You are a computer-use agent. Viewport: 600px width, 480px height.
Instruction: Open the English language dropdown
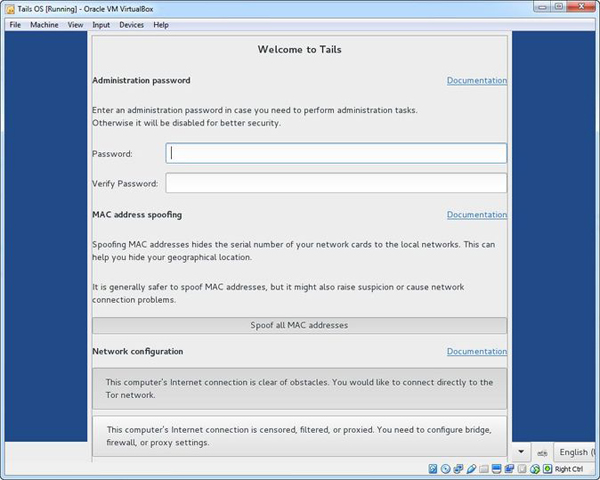(x=576, y=452)
